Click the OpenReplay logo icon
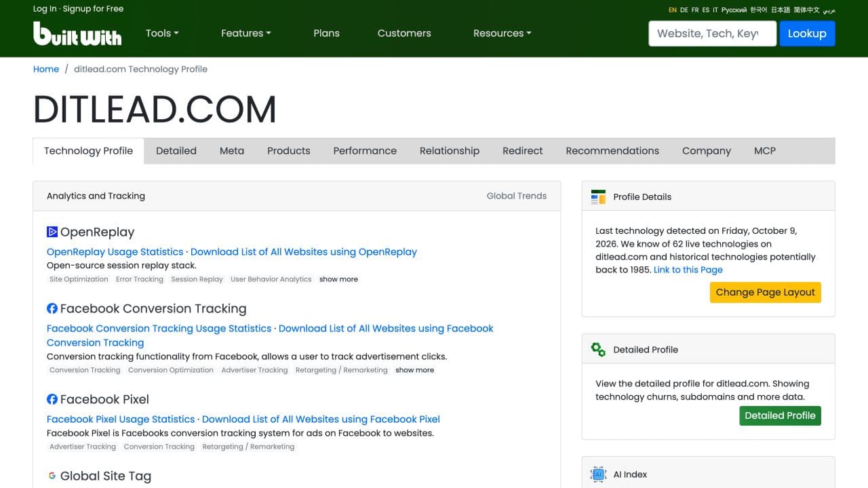This screenshot has width=868, height=488. coord(52,232)
